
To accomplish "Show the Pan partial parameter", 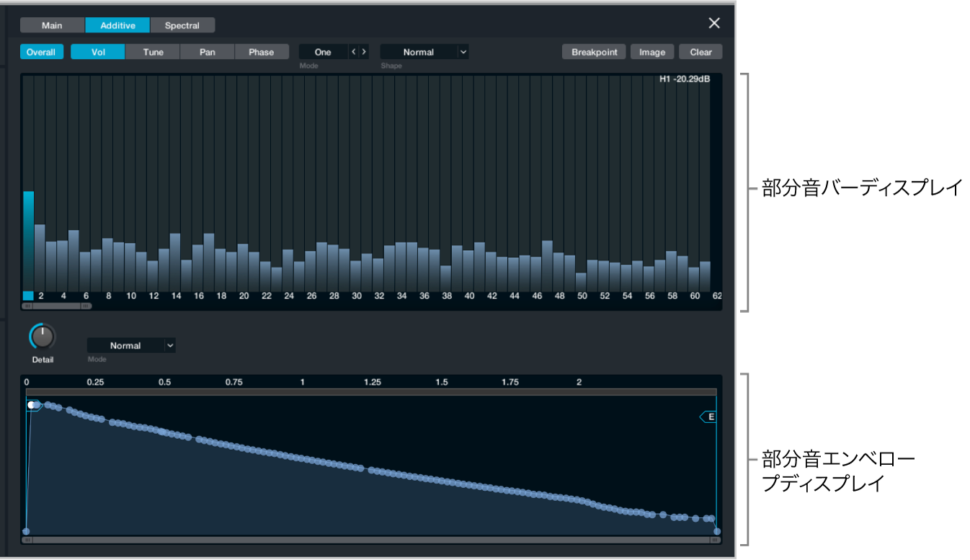I will [208, 52].
